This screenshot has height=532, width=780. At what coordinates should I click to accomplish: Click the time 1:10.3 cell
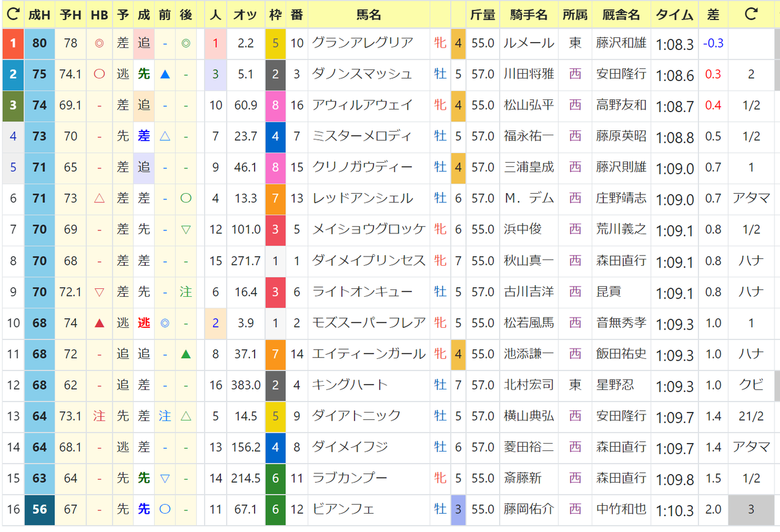675,510
